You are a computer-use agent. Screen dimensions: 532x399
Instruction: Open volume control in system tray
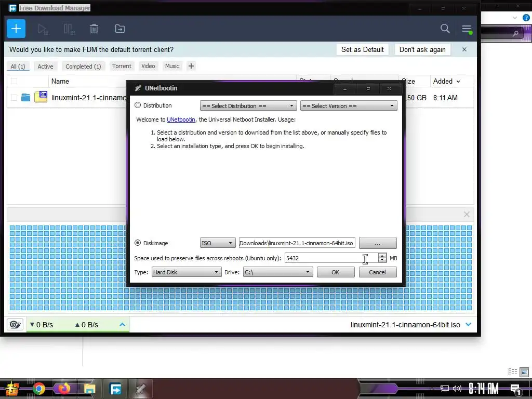[457, 389]
